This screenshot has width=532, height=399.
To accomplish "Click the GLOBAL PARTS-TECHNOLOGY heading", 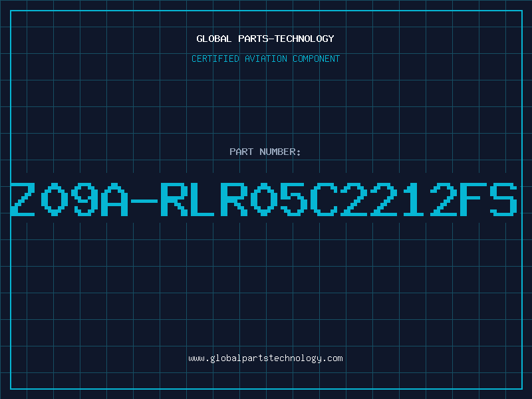I will (265, 39).
